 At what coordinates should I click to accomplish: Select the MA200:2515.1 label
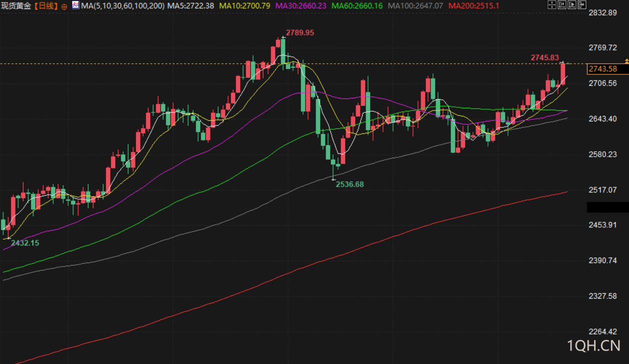point(474,6)
